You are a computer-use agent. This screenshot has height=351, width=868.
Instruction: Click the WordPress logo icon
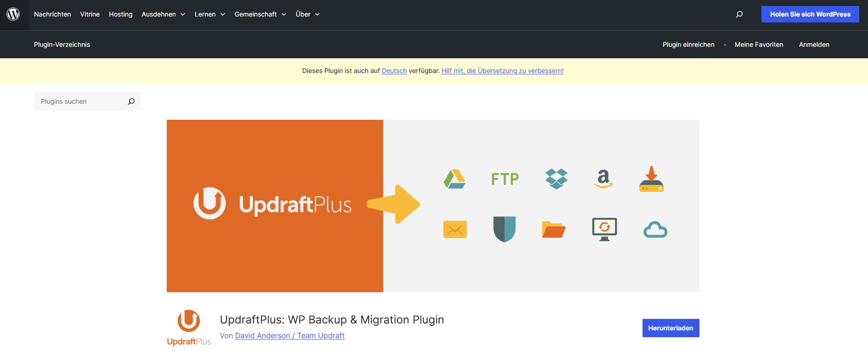pos(13,14)
